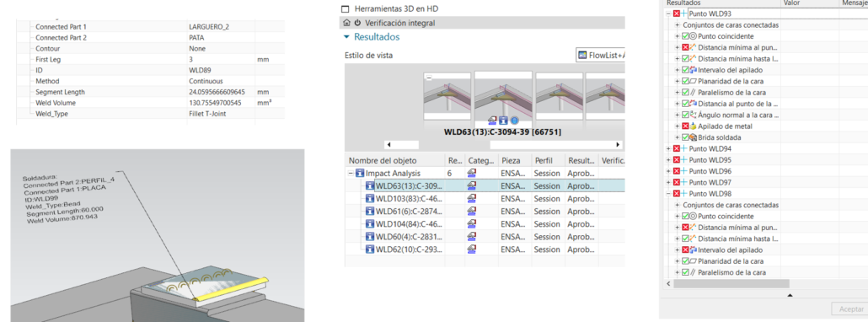Click green check of Planaridad under WLD98

(685, 261)
